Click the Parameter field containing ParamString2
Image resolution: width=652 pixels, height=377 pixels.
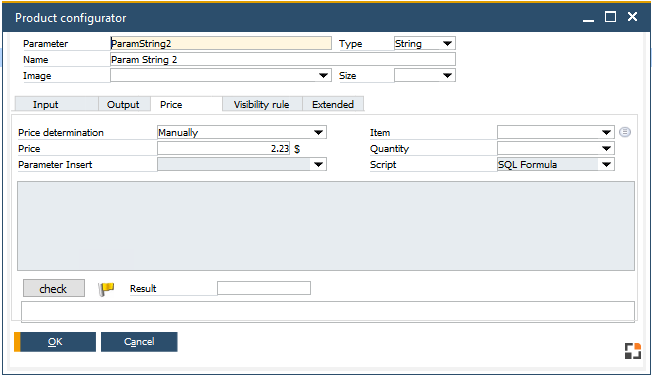click(x=221, y=43)
